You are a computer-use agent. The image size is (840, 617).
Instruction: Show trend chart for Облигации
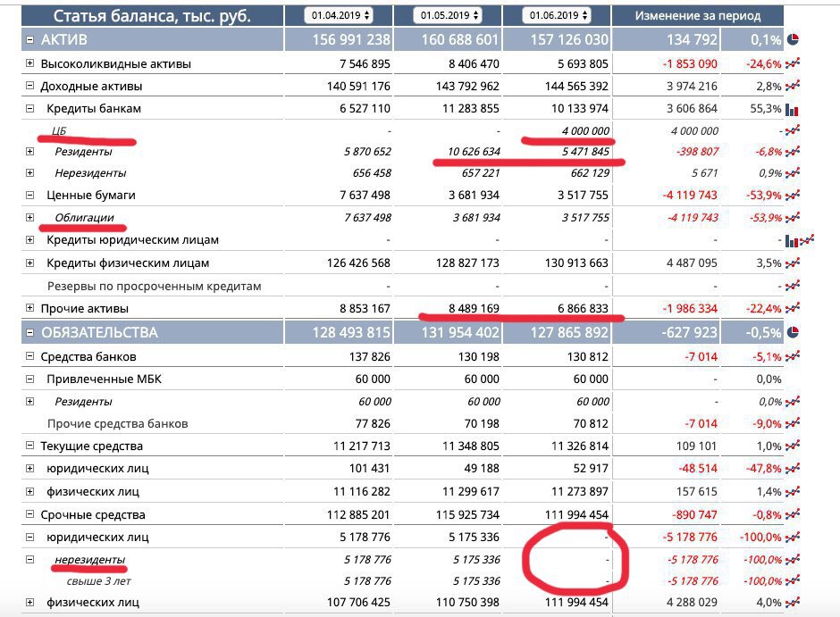click(x=793, y=217)
